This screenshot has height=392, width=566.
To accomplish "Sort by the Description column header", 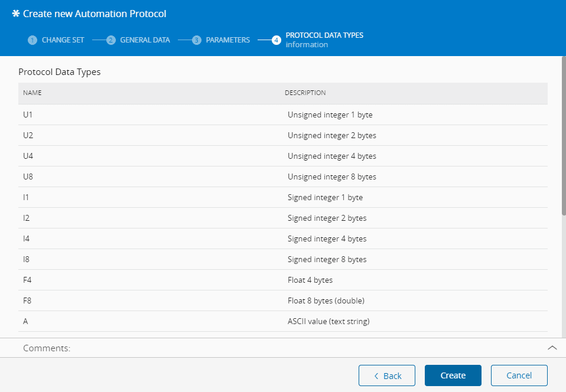I will coord(305,93).
